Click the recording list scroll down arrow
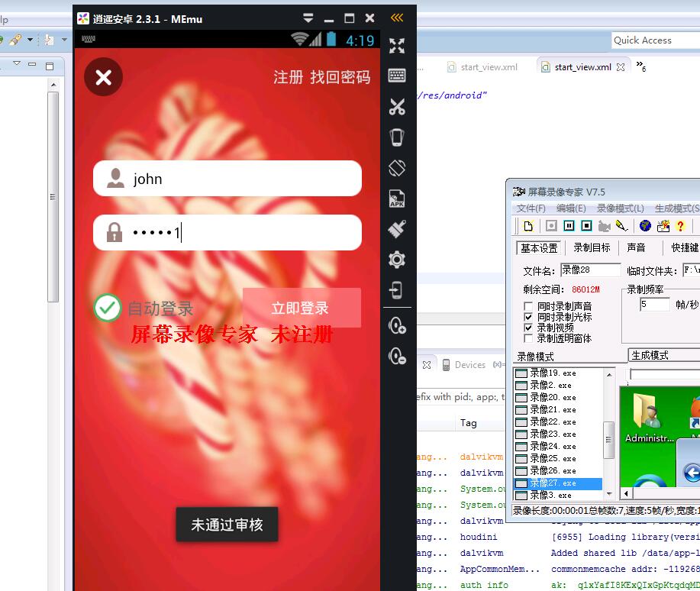Screen dimensions: 700x591 [609, 494]
